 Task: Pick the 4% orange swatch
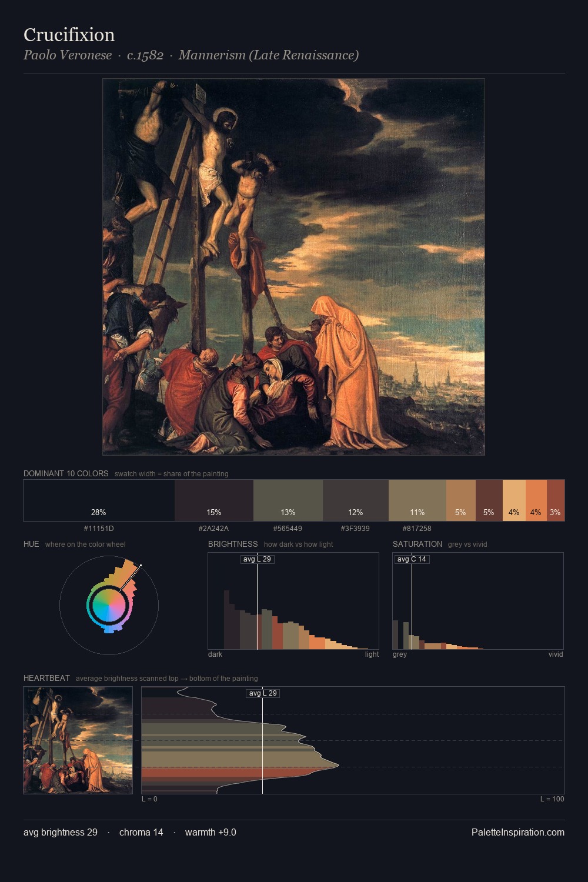pos(536,500)
